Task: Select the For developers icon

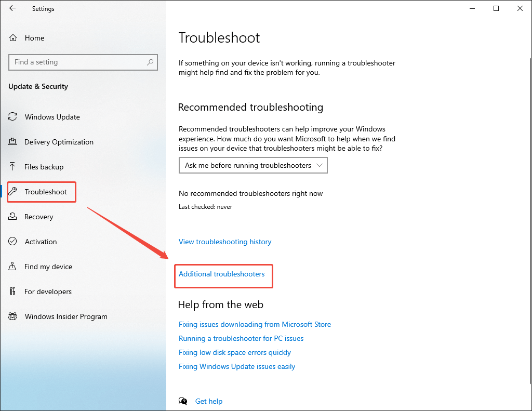Action: pos(12,291)
